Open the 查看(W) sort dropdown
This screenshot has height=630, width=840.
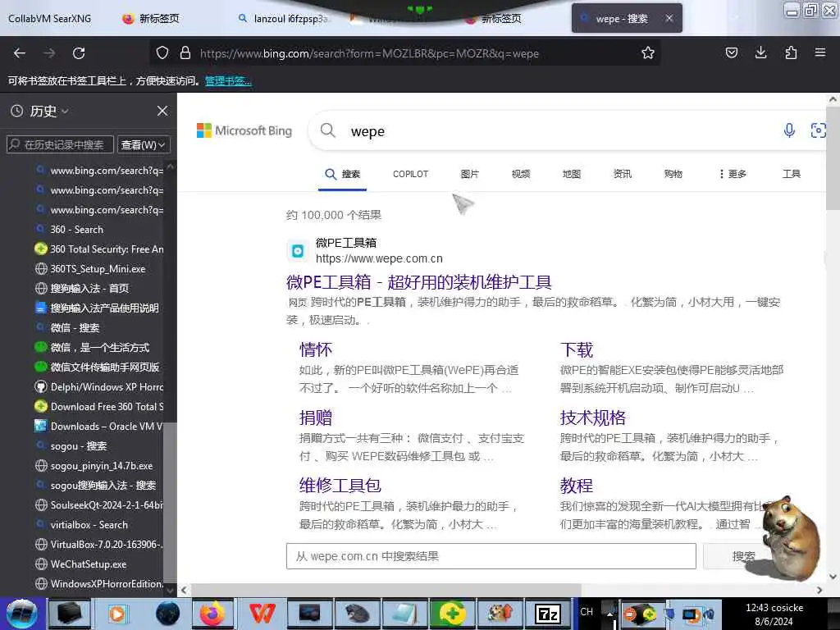click(143, 144)
